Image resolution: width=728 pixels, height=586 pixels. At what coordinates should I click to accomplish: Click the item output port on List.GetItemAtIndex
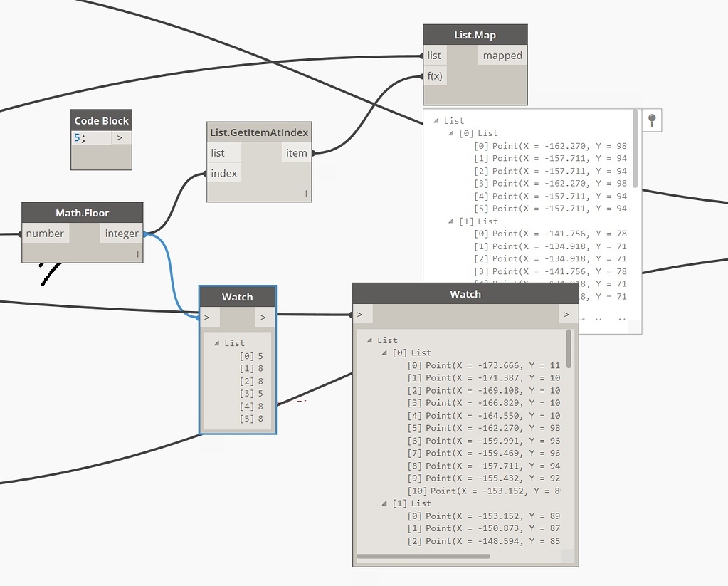pos(297,152)
